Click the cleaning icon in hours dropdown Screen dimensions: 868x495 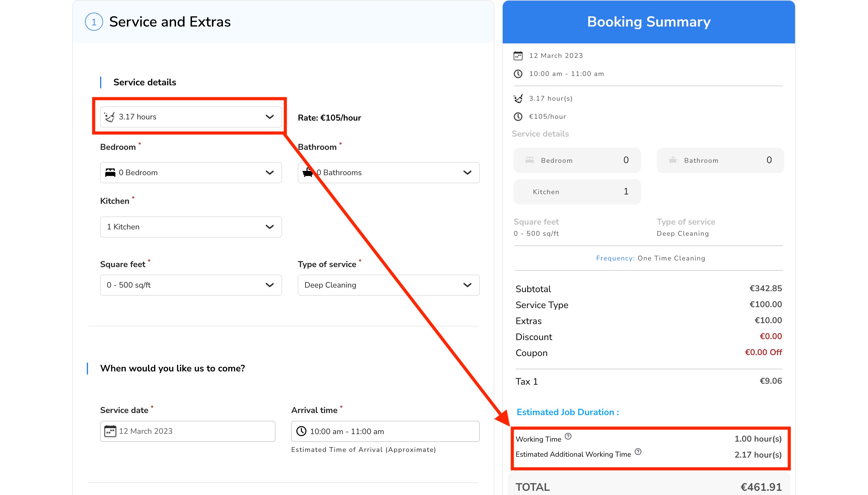pos(109,117)
